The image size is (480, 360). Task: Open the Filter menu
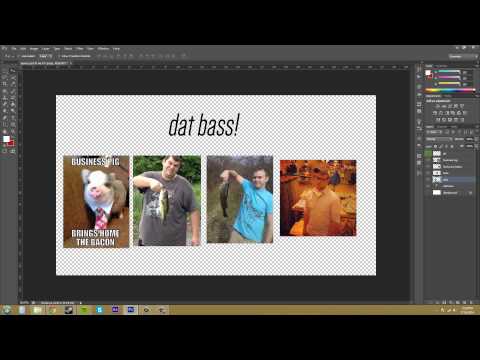79,49
